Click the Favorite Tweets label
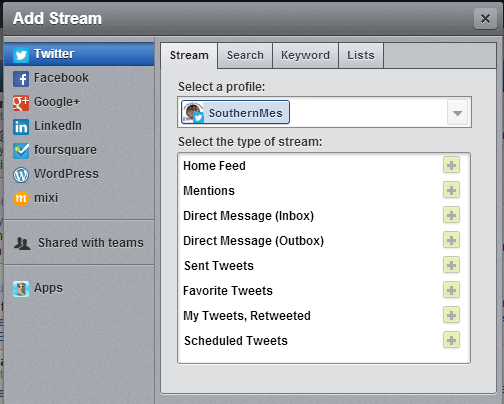The image size is (504, 404). [228, 291]
